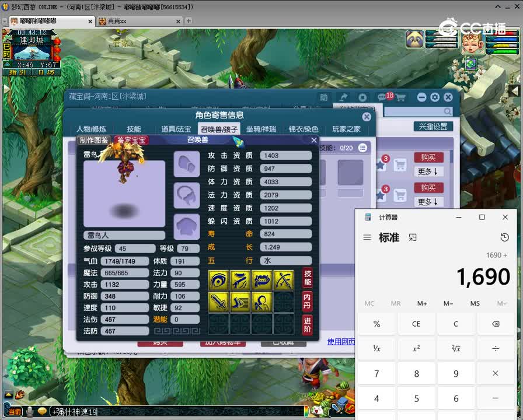Screen dimensions: 523x420
Task: Click the 技能 side button in pet panel
Action: 307,278
